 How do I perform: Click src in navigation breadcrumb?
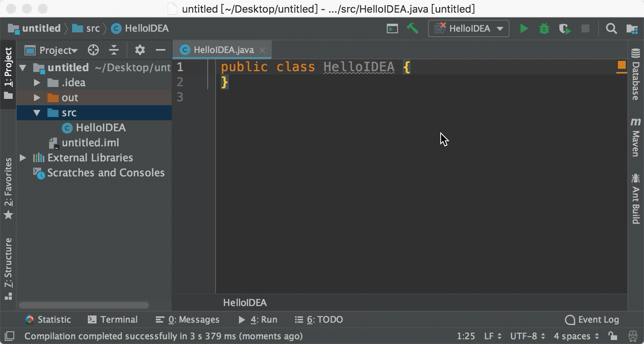pos(86,28)
